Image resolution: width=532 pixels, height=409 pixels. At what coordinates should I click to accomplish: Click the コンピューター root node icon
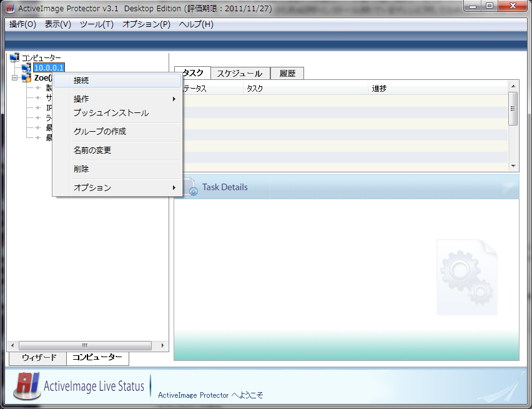[14, 57]
